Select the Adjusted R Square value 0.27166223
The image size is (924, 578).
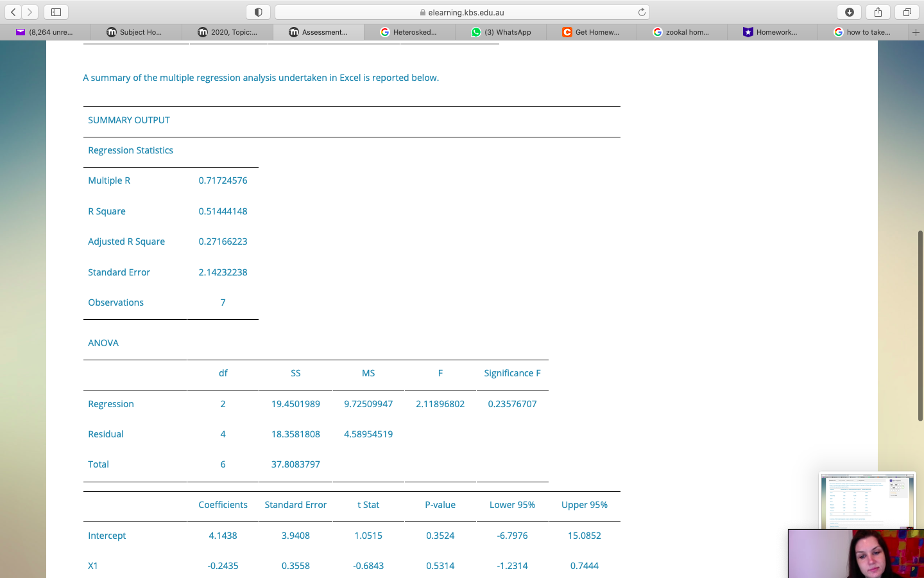click(223, 241)
